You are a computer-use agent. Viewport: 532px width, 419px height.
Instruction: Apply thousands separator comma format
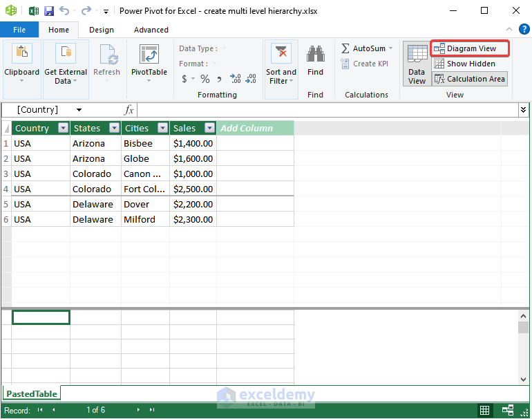point(219,79)
